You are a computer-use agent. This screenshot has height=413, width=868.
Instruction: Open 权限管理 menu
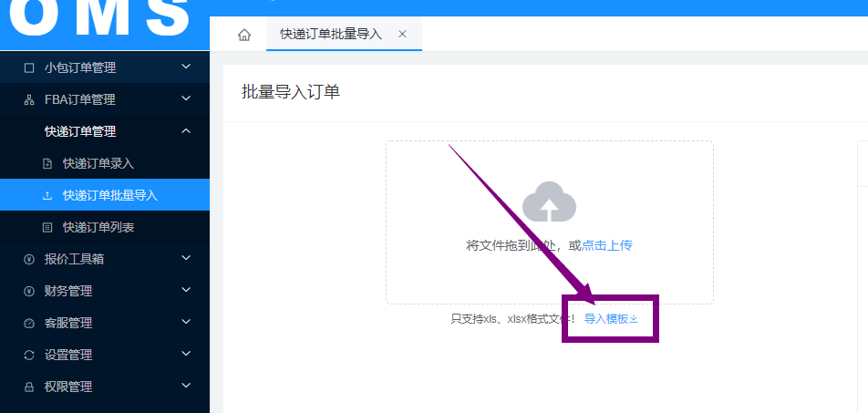[x=105, y=387]
